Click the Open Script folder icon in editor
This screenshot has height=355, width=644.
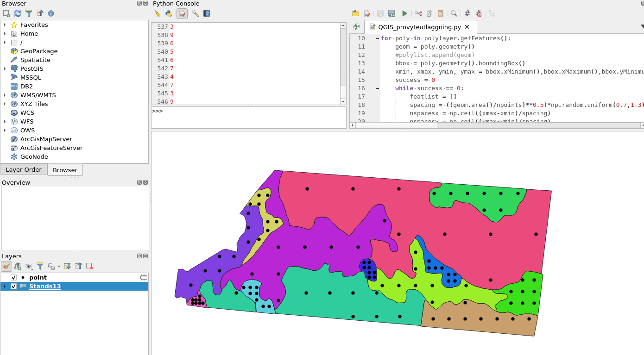point(356,13)
